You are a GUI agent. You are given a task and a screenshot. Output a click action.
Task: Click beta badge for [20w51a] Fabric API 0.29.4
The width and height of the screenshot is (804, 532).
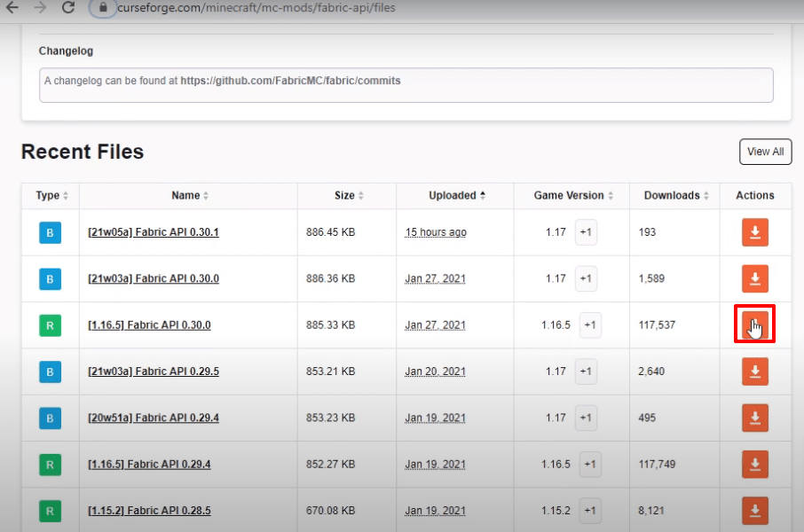tap(51, 419)
